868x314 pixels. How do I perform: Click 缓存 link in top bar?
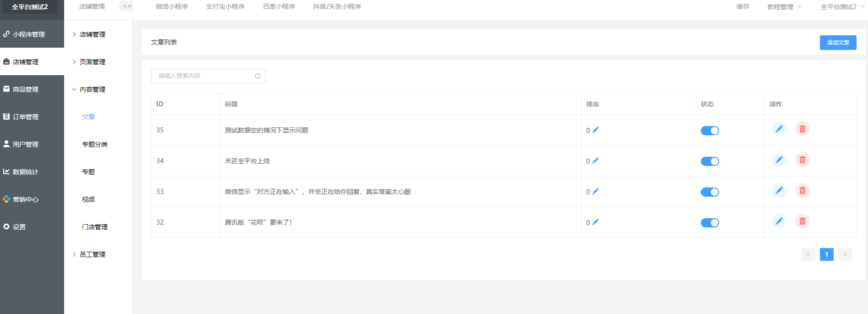[x=742, y=6]
